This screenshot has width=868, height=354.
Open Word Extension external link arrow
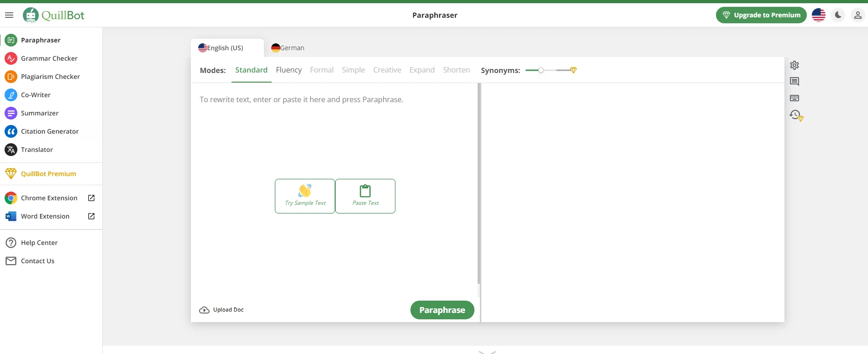(91, 216)
